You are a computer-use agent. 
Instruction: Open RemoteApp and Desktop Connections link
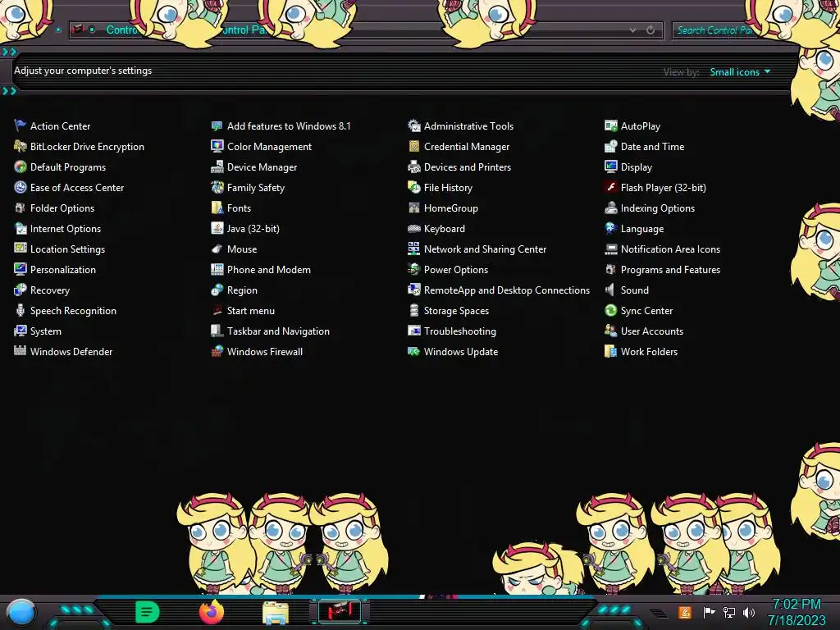(x=507, y=290)
